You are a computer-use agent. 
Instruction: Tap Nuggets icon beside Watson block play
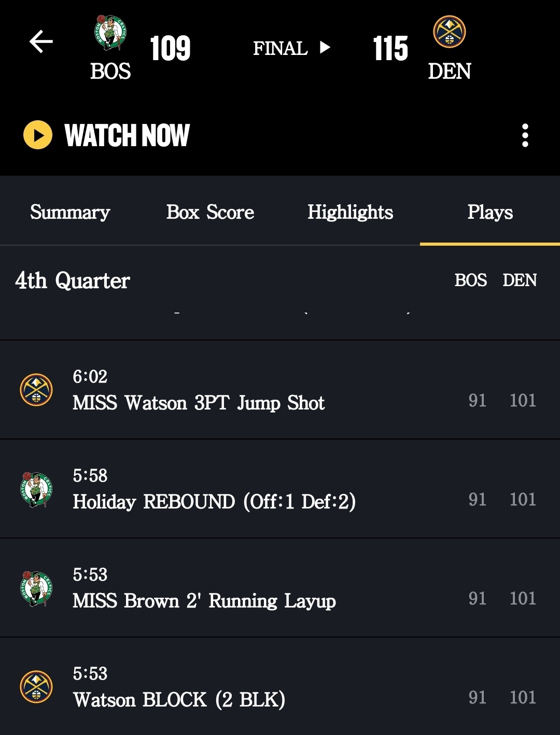tap(36, 687)
